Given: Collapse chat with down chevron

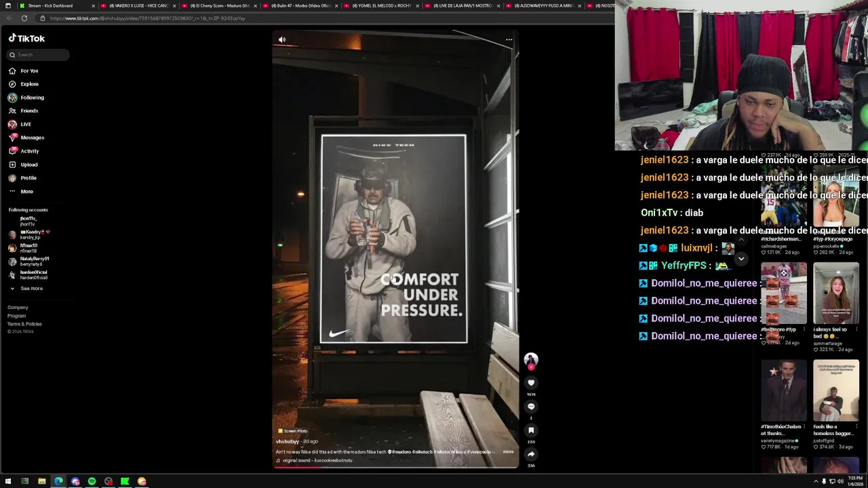Looking at the screenshot, I should pos(741,259).
